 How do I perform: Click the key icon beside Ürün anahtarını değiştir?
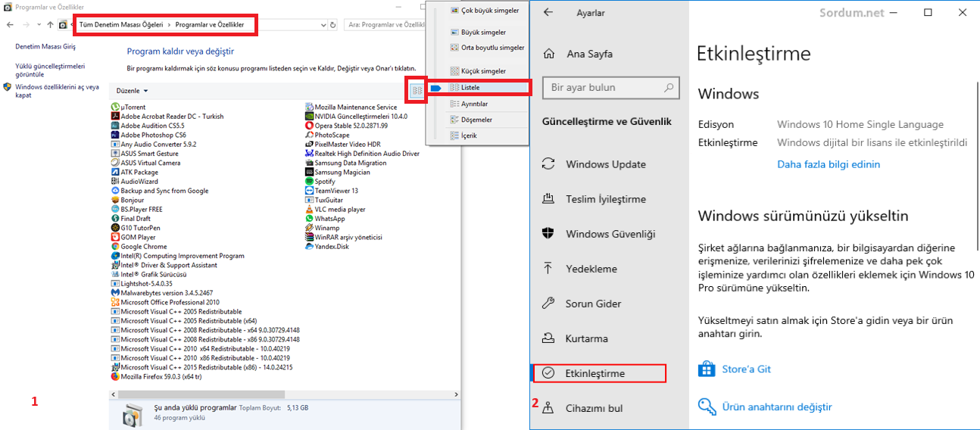coord(707,407)
